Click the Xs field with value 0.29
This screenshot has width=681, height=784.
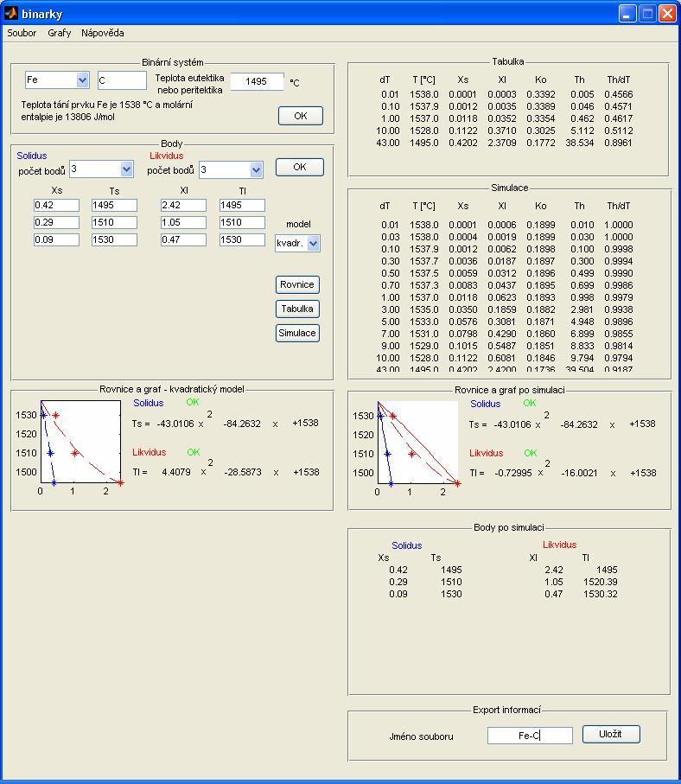click(56, 222)
